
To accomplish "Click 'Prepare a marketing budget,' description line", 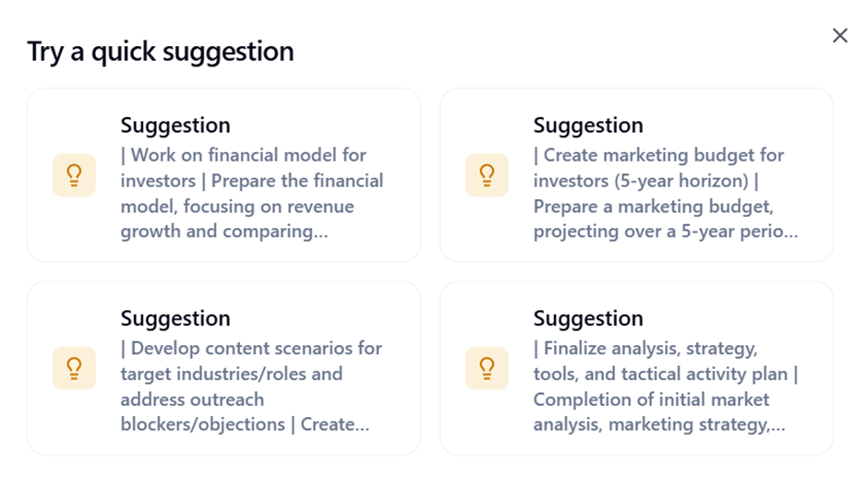I will click(x=654, y=207).
